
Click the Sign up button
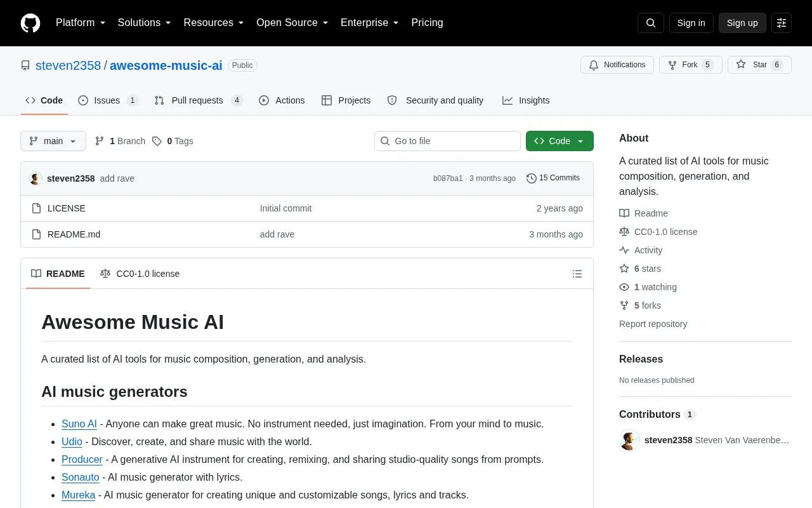tap(742, 23)
